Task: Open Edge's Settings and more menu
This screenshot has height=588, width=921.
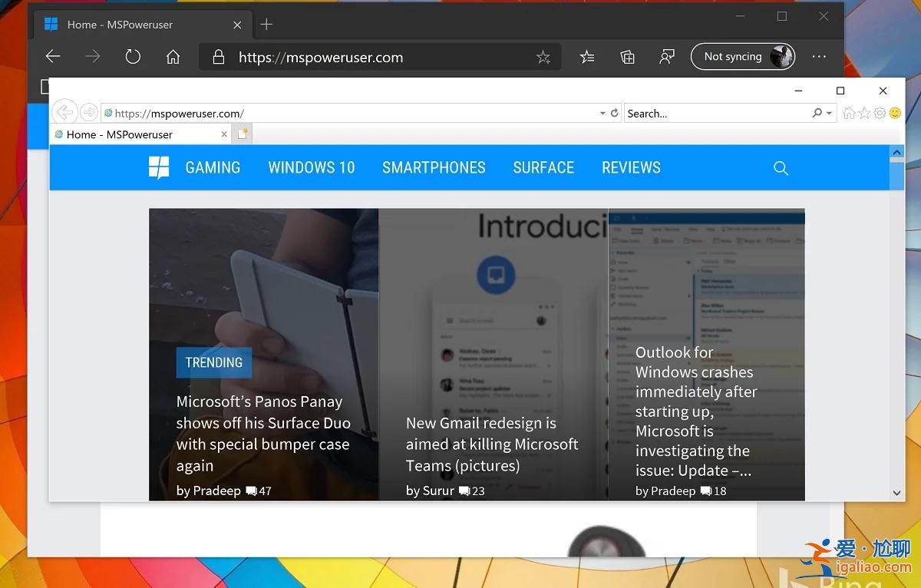Action: coord(819,57)
